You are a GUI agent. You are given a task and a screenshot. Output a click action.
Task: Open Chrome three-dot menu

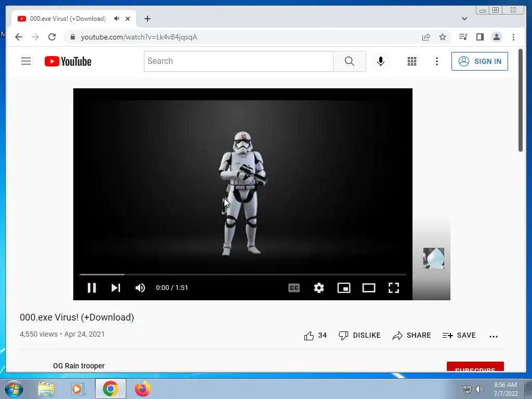tap(513, 37)
